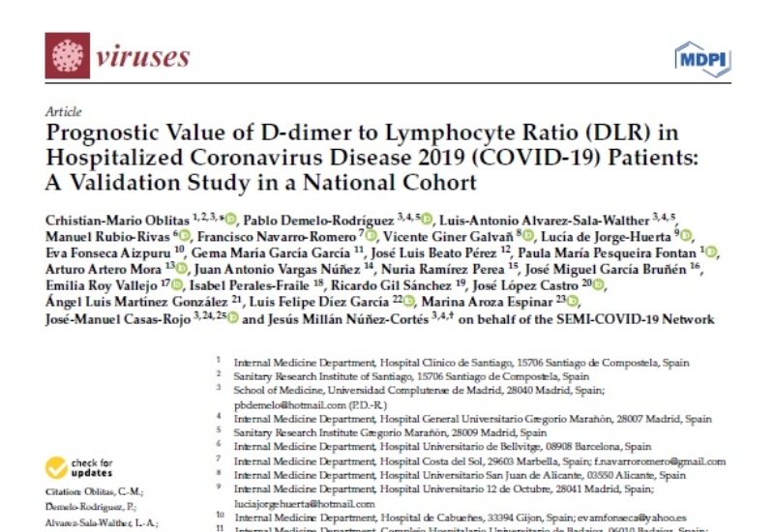Open ORCID icon next to Francisco Navarro-Romero
The height and width of the screenshot is (532, 774).
372,236
